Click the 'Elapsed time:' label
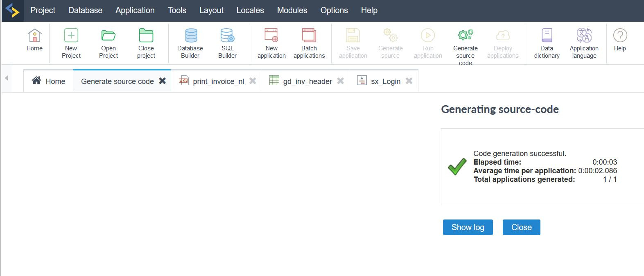This screenshot has width=644, height=276. [x=497, y=162]
